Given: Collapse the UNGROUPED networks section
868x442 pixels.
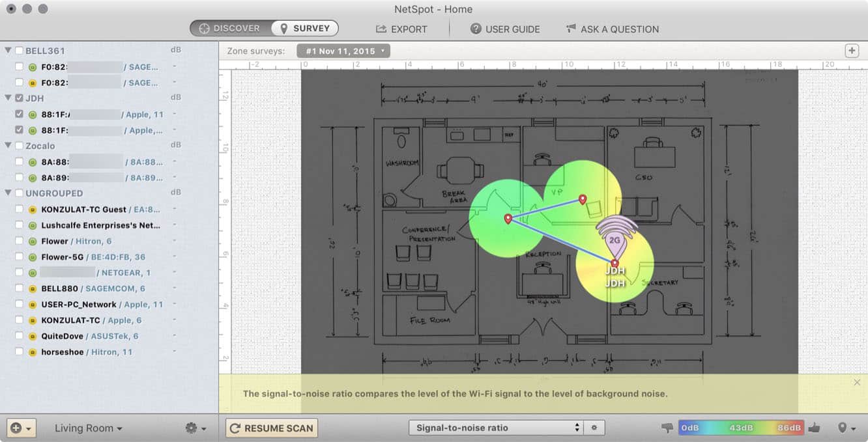Looking at the screenshot, I should click(x=8, y=193).
